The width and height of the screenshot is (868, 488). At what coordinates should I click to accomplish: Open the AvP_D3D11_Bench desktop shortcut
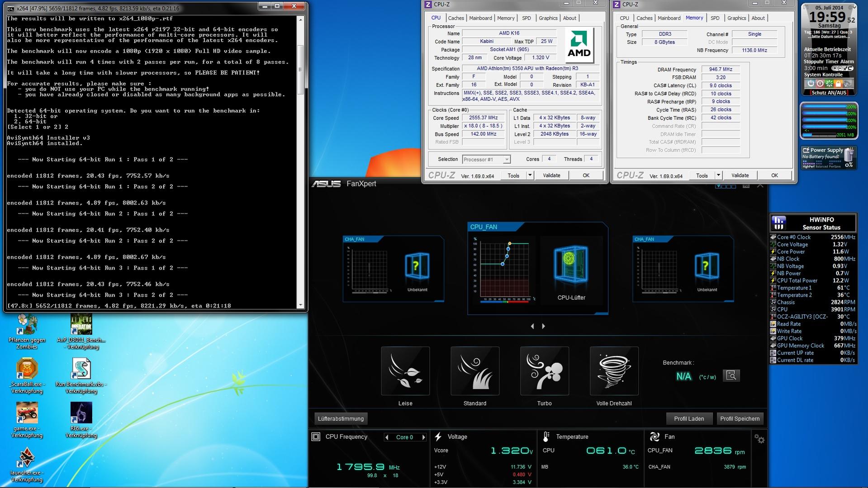pos(81,332)
